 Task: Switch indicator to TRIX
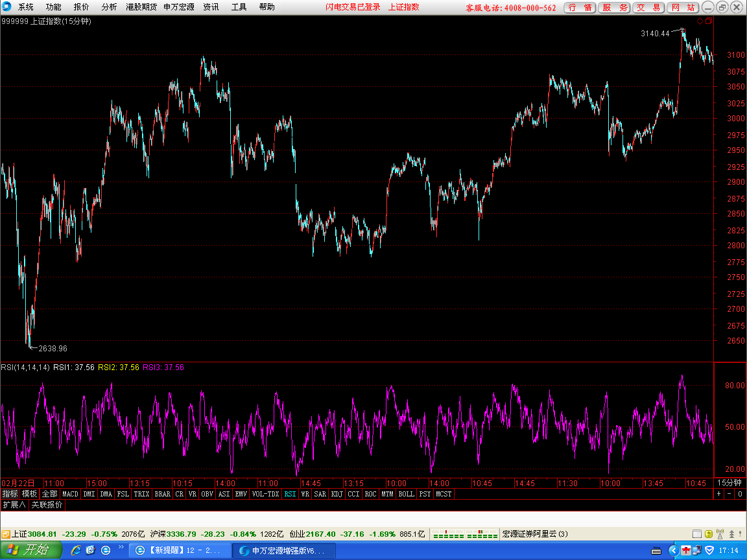[x=141, y=494]
